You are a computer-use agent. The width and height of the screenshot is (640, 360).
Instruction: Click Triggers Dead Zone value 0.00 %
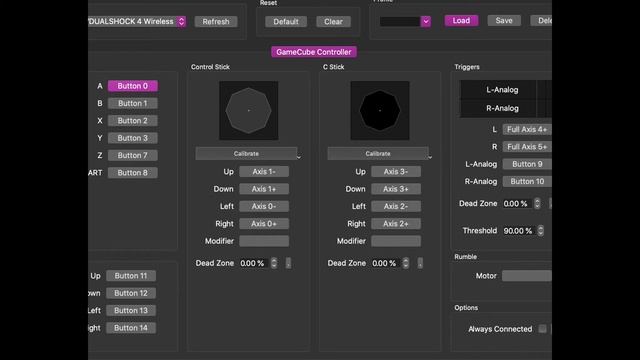point(516,204)
